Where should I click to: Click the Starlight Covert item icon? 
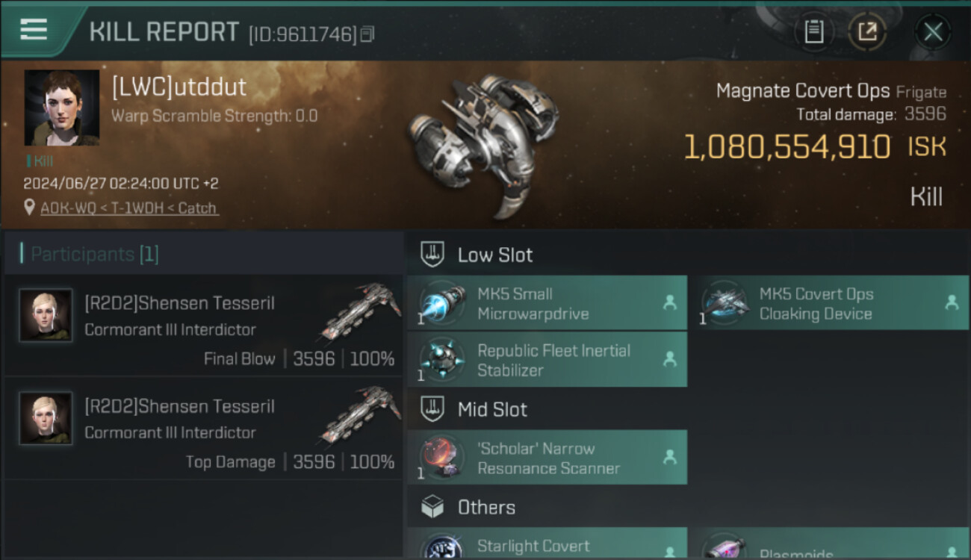point(441,547)
